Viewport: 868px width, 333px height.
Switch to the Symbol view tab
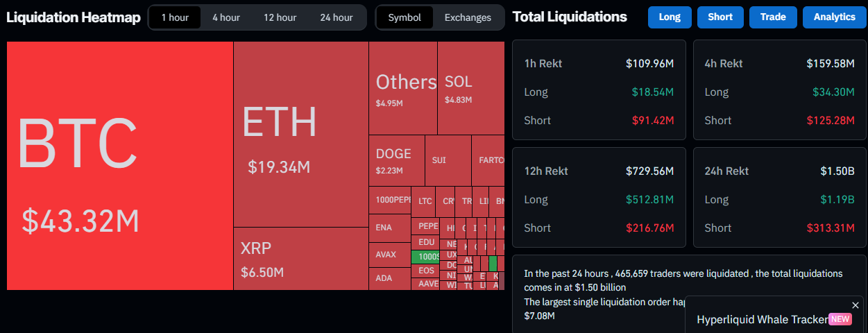[x=405, y=17]
